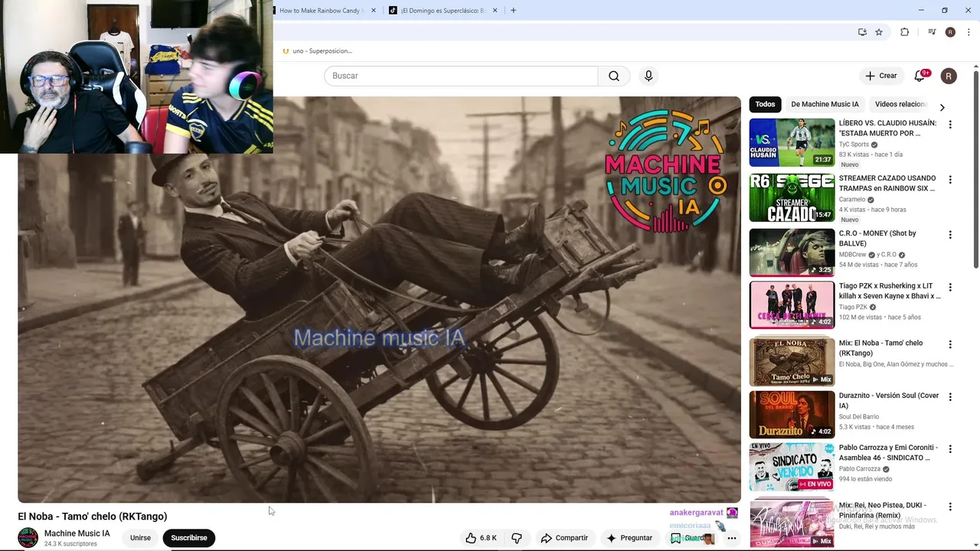Click the Preguntar button
Viewport: 980px width, 551px height.
629,538
